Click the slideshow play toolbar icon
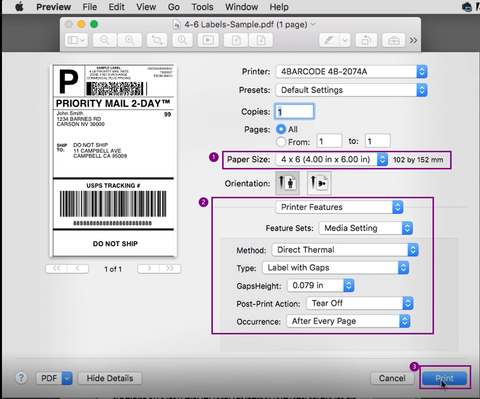Screen dimensions: 480x399 pos(208,40)
